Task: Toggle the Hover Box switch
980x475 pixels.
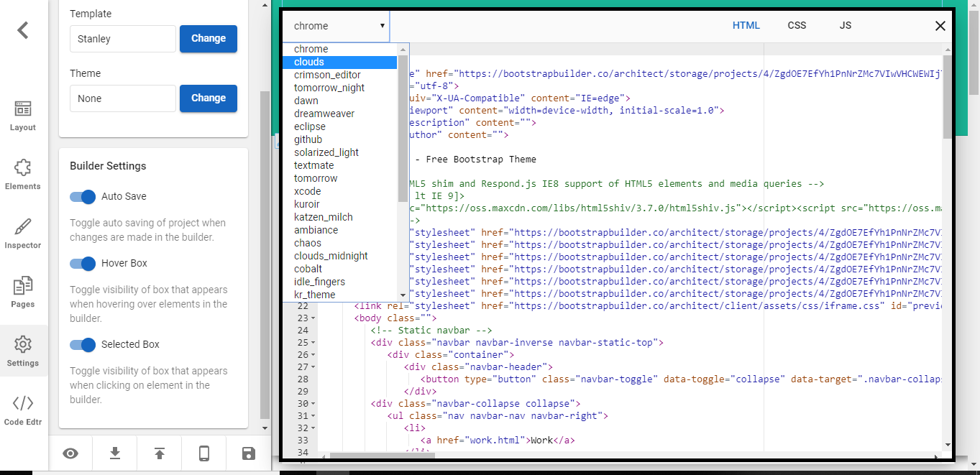Action: tap(83, 264)
